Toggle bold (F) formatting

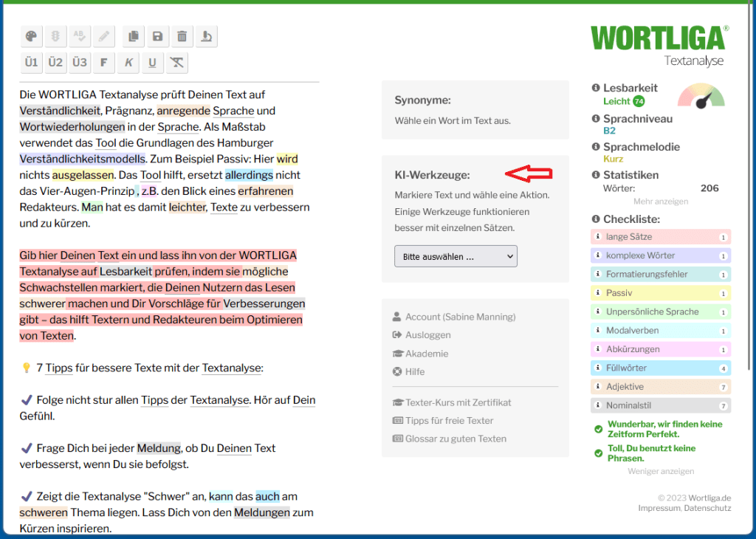(104, 63)
